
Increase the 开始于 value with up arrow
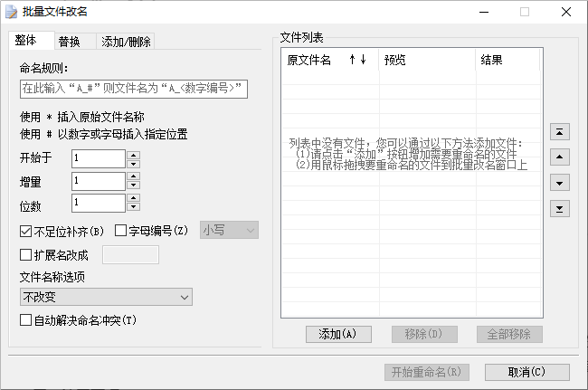coord(134,155)
